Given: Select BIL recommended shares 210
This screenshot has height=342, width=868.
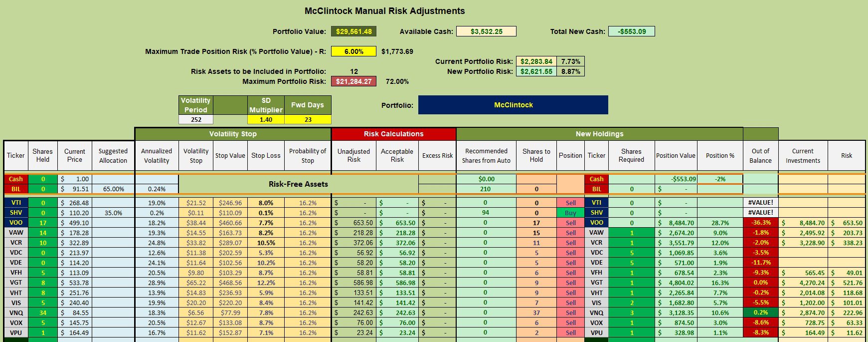Looking at the screenshot, I should [486, 189].
